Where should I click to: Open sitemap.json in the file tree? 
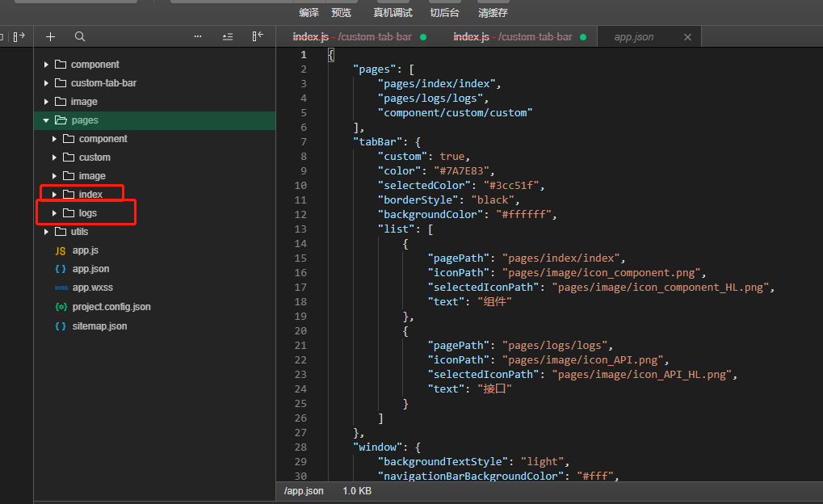99,326
